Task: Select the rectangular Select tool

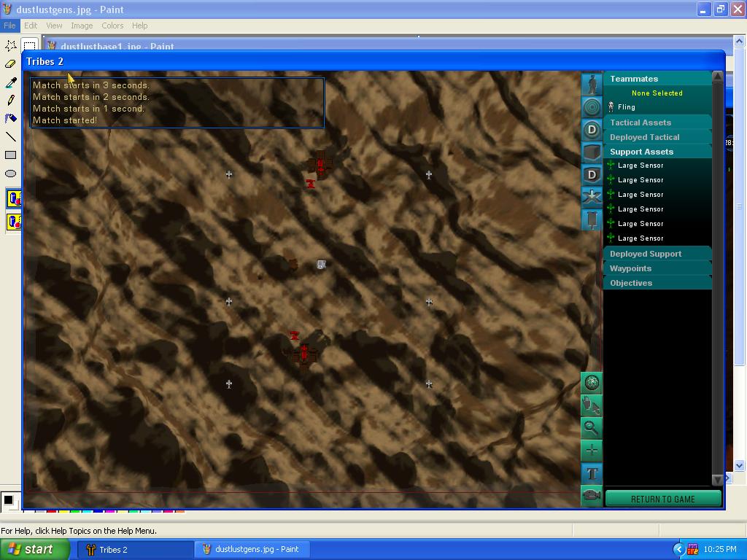Action: click(x=29, y=46)
